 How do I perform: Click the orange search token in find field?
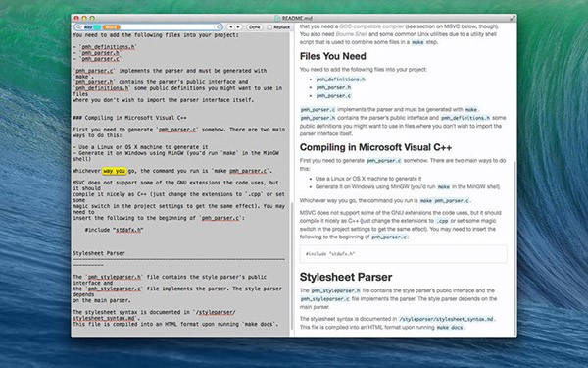tap(112, 27)
